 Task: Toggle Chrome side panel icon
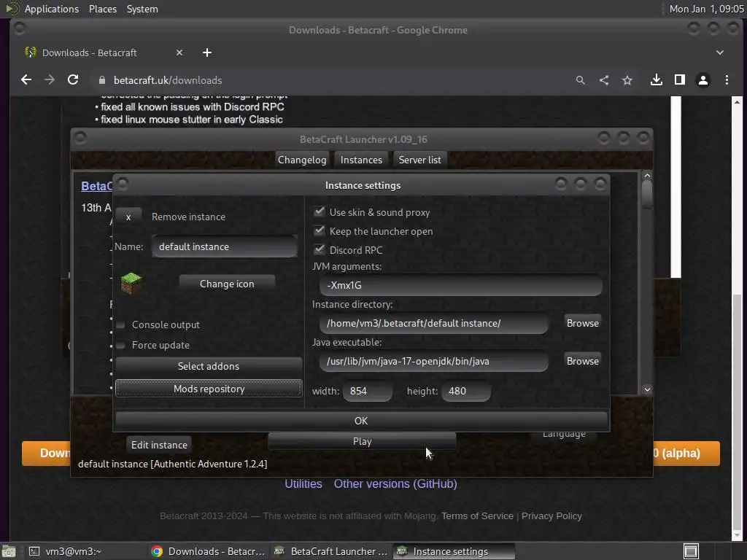(x=680, y=80)
